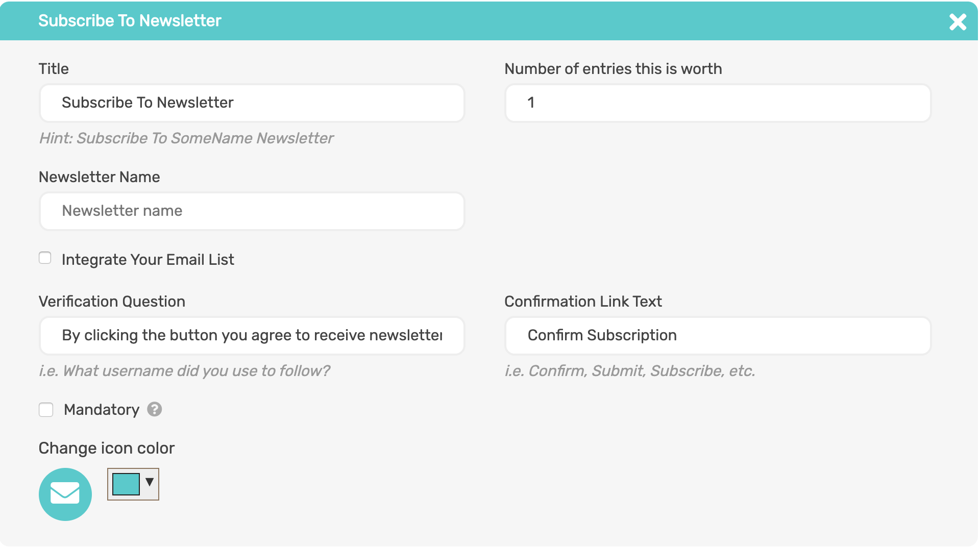The width and height of the screenshot is (980, 548).
Task: Click the Integrate Your Email List label
Action: pyautogui.click(x=148, y=259)
